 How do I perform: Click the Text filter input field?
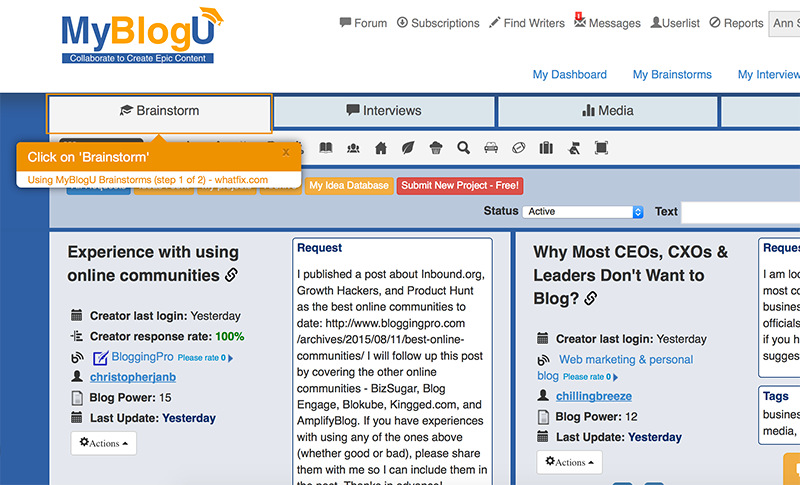point(741,212)
